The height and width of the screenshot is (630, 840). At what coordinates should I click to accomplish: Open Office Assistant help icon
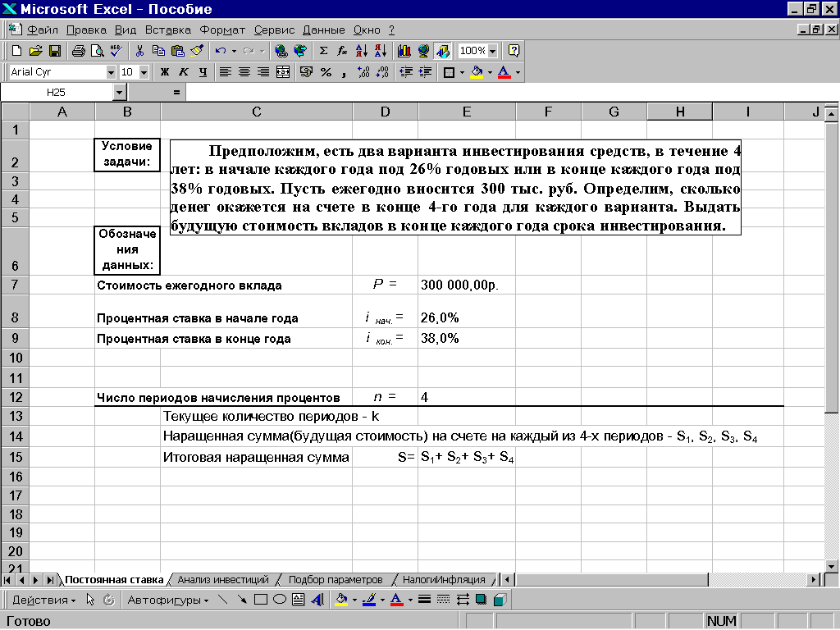(x=514, y=51)
